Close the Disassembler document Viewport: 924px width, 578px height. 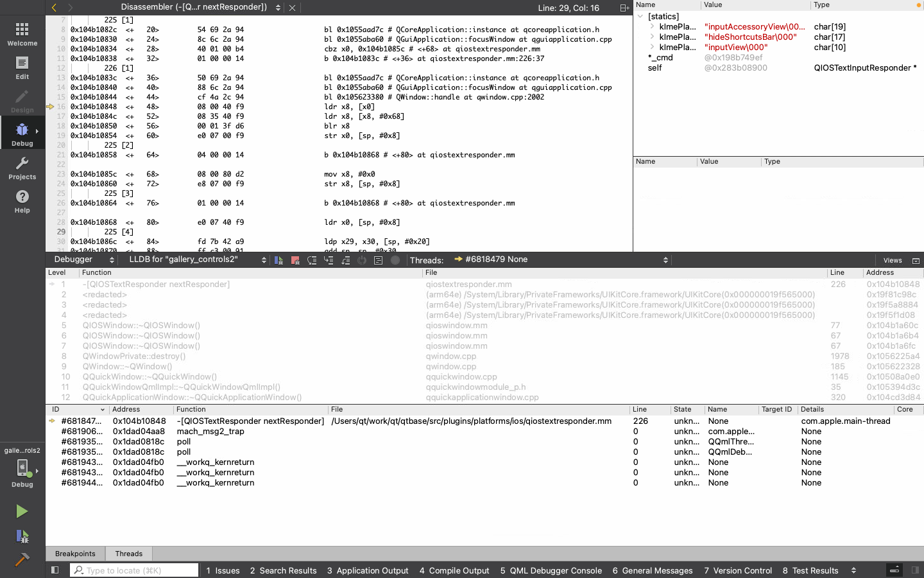(292, 8)
